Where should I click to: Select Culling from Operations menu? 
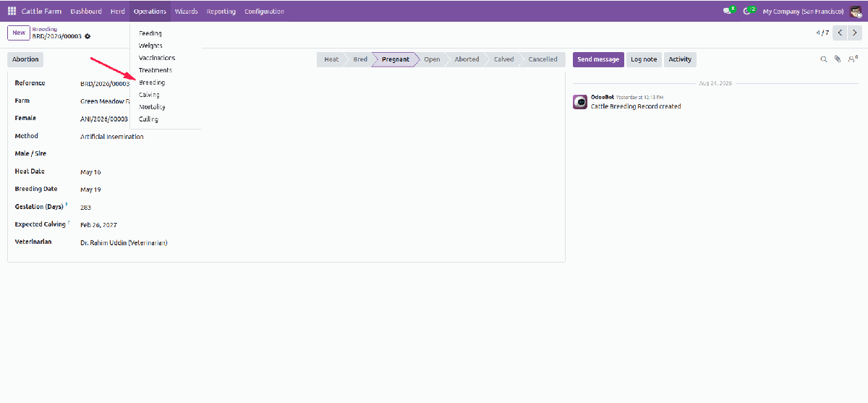pyautogui.click(x=165, y=119)
